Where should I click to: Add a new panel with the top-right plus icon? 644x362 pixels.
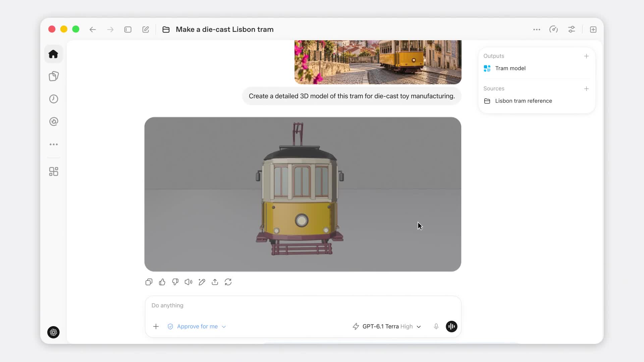click(593, 29)
